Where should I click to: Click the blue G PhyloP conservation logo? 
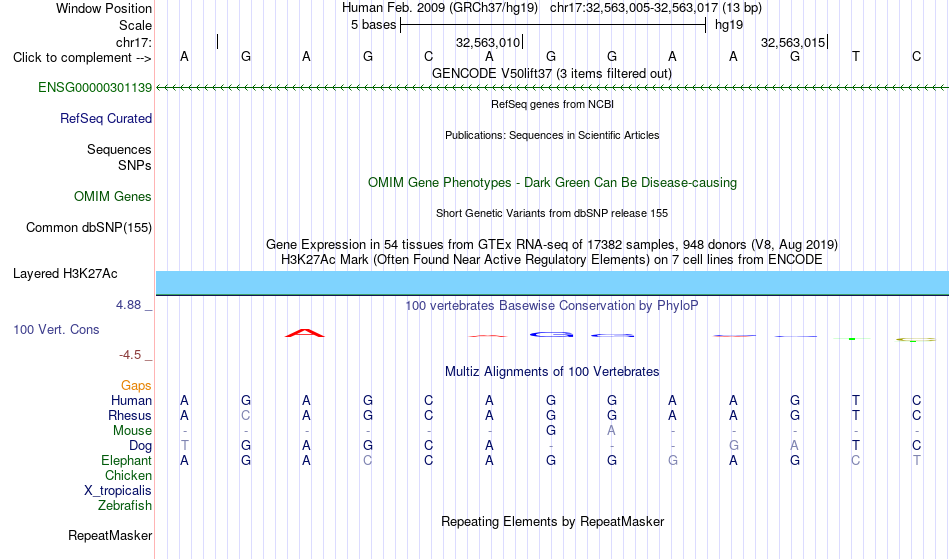(x=551, y=334)
